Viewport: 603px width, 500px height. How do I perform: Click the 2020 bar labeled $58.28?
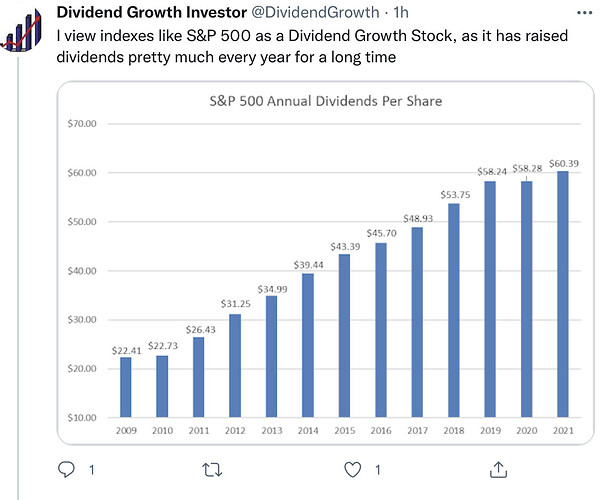(x=527, y=299)
